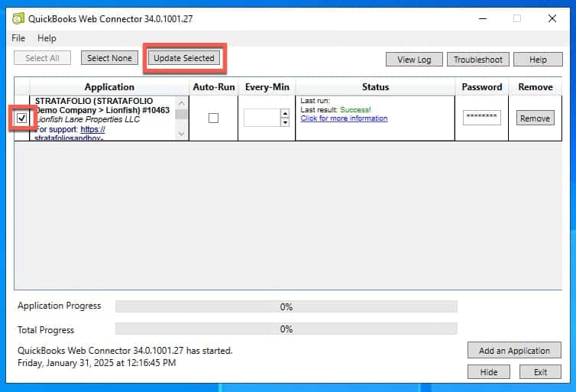Screen dimensions: 576x392
Task: Click the QuickBooks Web Connector title icon
Action: [x=18, y=18]
